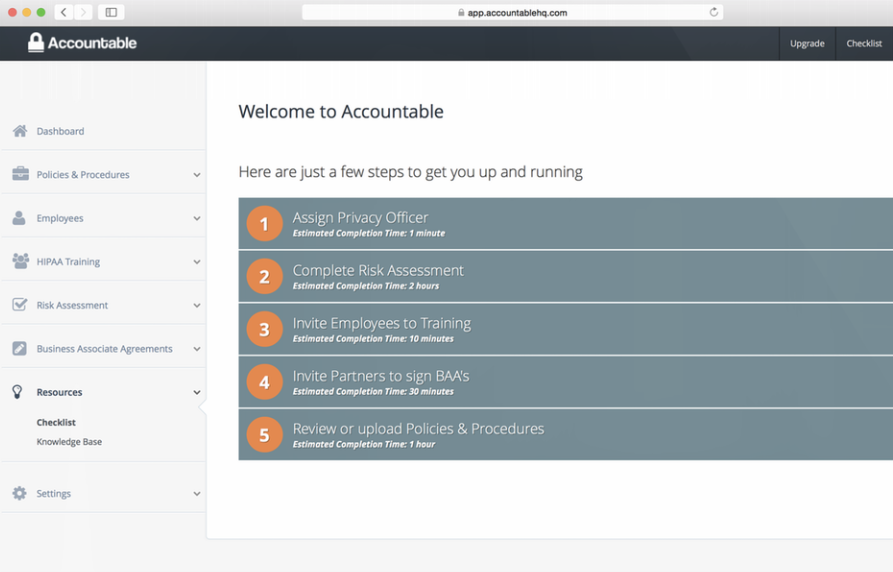Viewport: 893px width, 572px height.
Task: Click the Settings gear icon
Action: point(19,493)
